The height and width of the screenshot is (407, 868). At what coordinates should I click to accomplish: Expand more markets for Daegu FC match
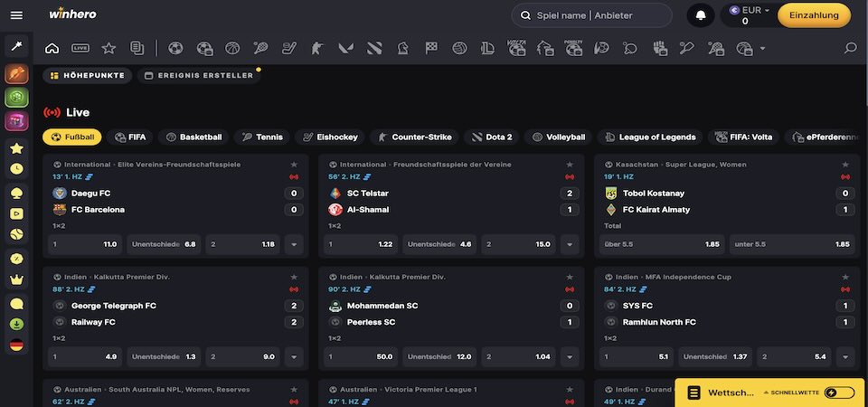coord(294,244)
